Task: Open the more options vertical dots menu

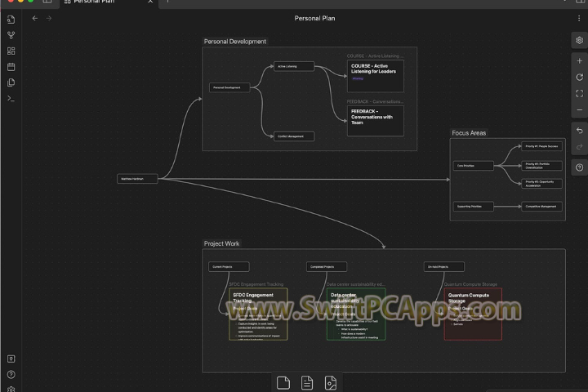Action: 579,18
